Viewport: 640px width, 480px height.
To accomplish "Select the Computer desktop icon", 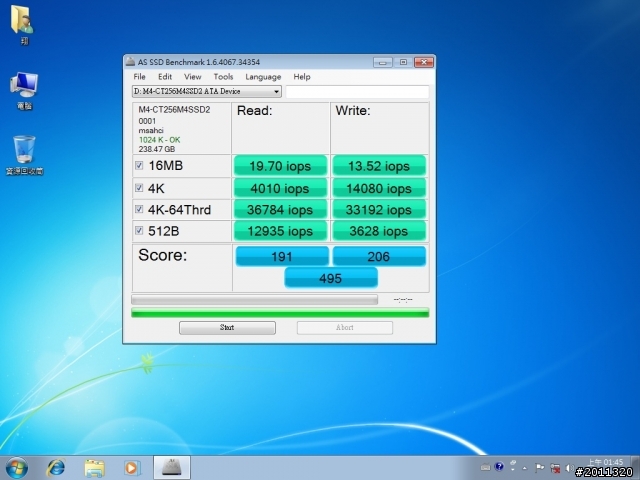I will click(x=24, y=91).
